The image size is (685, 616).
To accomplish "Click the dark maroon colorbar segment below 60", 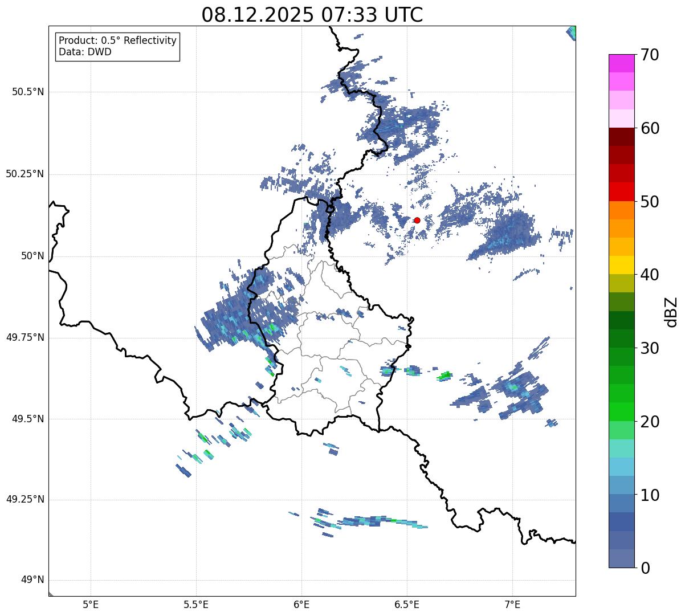I will (x=621, y=137).
